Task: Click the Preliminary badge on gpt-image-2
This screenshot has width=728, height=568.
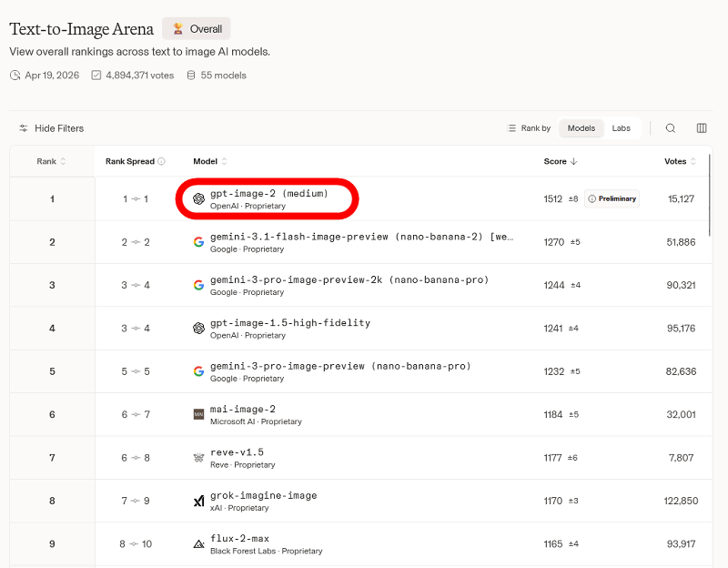Action: pos(612,199)
